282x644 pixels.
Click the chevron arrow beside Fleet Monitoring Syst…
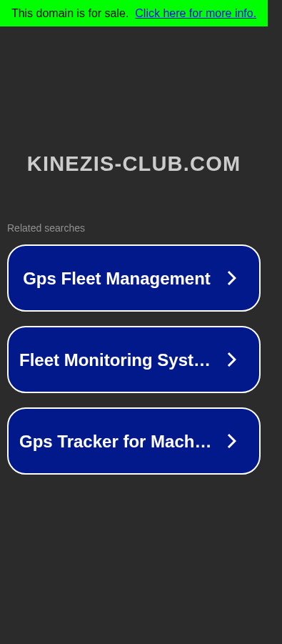[232, 360]
